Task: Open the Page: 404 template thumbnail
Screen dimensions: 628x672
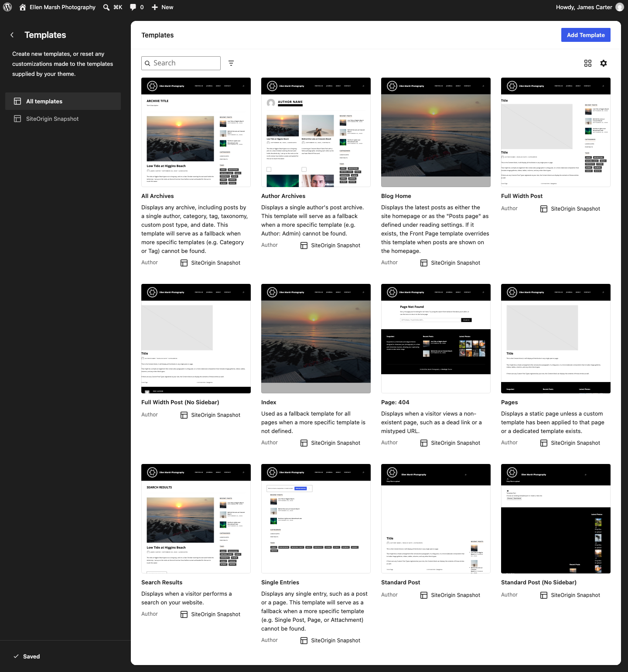Action: coord(436,338)
